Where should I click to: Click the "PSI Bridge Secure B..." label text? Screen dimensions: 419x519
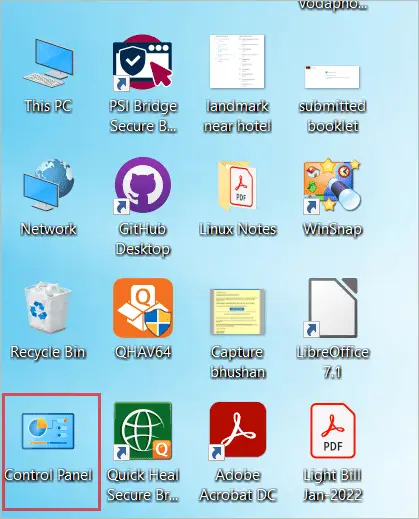point(143,116)
